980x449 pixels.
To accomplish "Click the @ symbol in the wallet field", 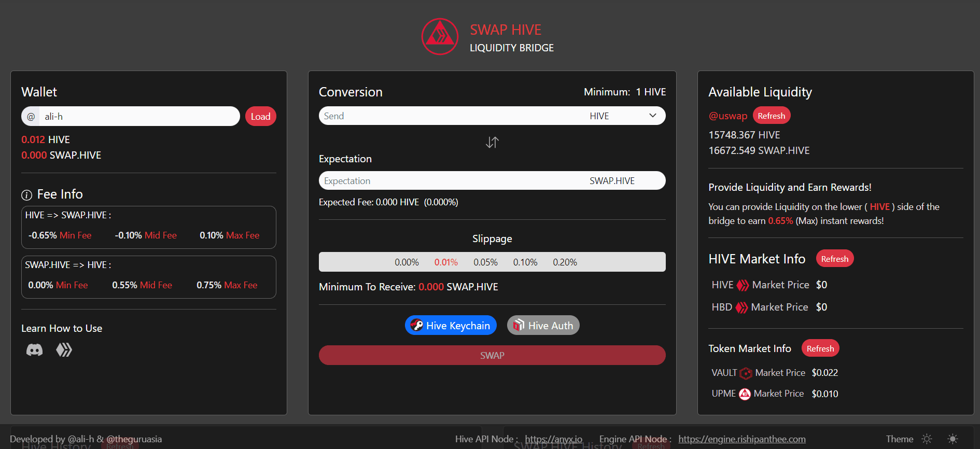I will (x=31, y=117).
